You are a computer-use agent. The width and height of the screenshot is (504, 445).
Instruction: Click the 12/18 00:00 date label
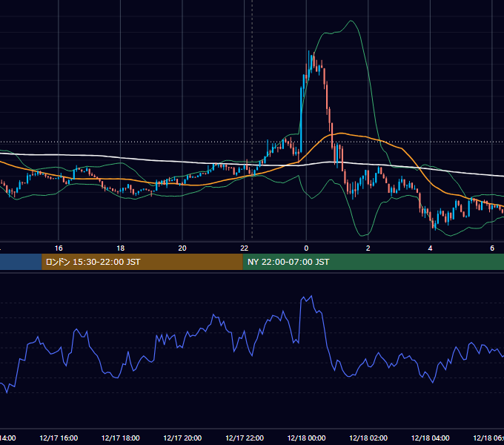click(306, 438)
